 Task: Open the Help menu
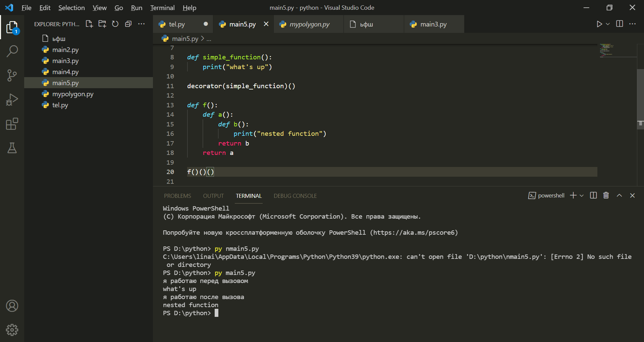coord(190,8)
